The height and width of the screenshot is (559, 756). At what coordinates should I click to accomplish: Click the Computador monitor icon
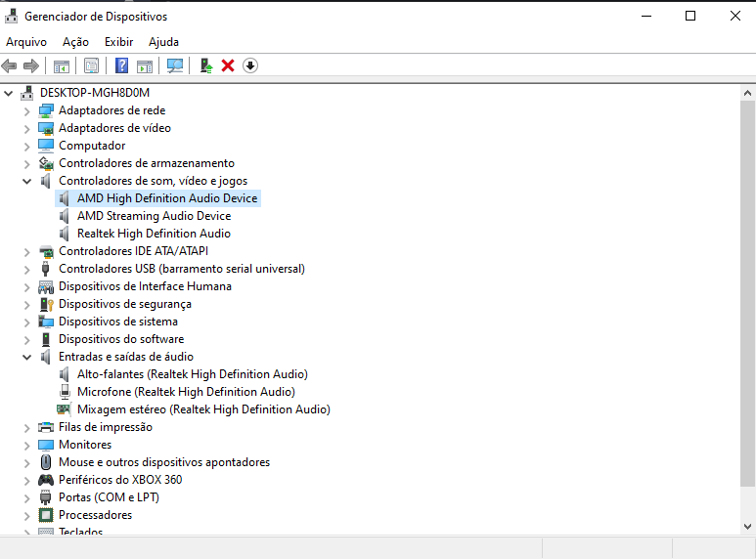[x=46, y=146]
